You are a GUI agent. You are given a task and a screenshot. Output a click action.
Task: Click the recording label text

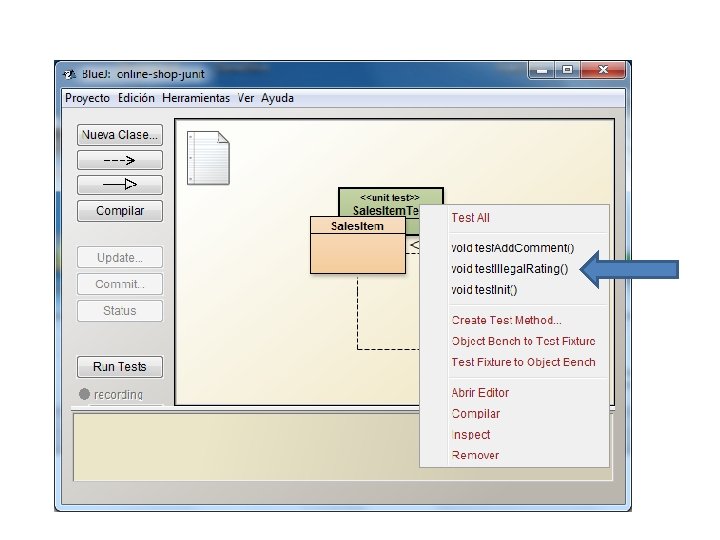118,394
